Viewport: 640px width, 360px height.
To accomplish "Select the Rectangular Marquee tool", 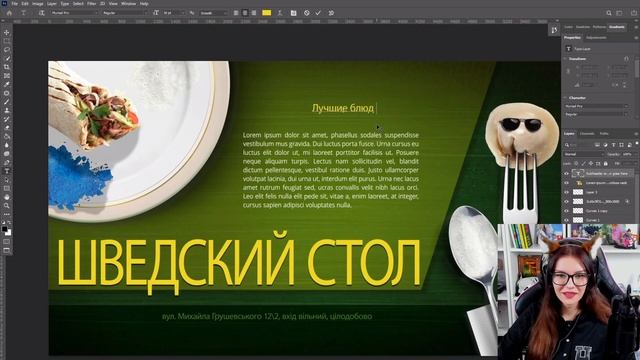I will (7, 41).
